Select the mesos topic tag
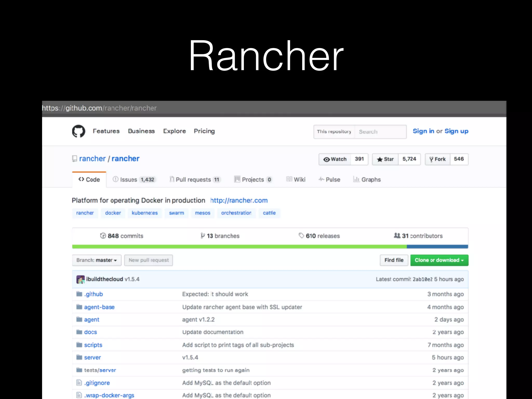 pyautogui.click(x=203, y=213)
